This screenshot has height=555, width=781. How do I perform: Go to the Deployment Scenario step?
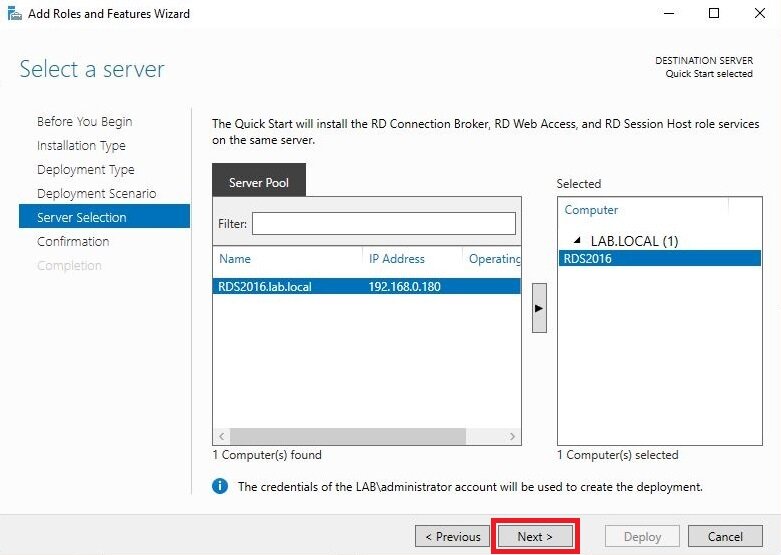point(97,193)
